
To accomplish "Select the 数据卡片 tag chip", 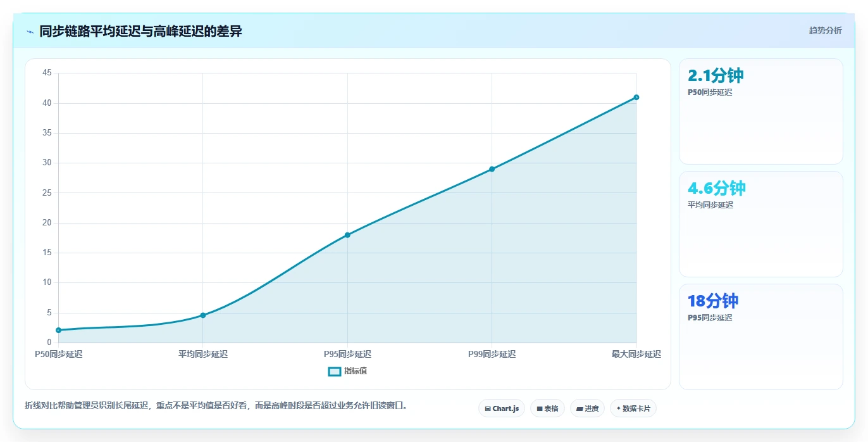I will [633, 408].
